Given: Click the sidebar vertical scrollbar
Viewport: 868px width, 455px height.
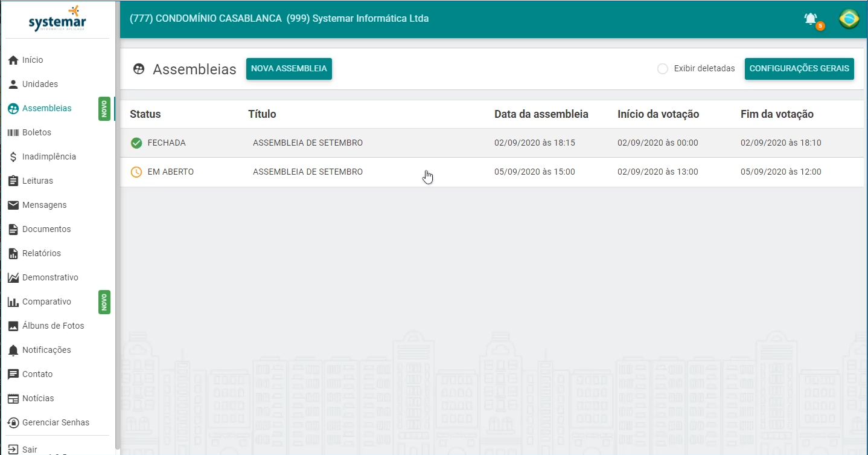Looking at the screenshot, I should (118, 242).
